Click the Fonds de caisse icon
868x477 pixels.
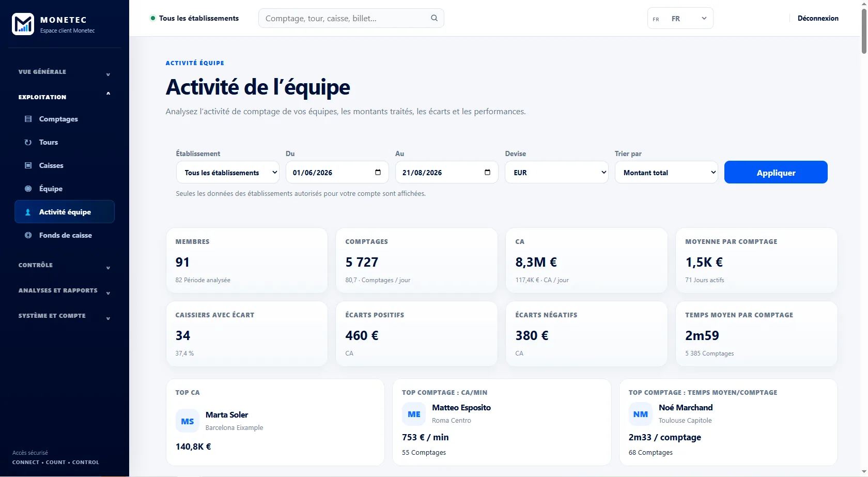pos(28,235)
